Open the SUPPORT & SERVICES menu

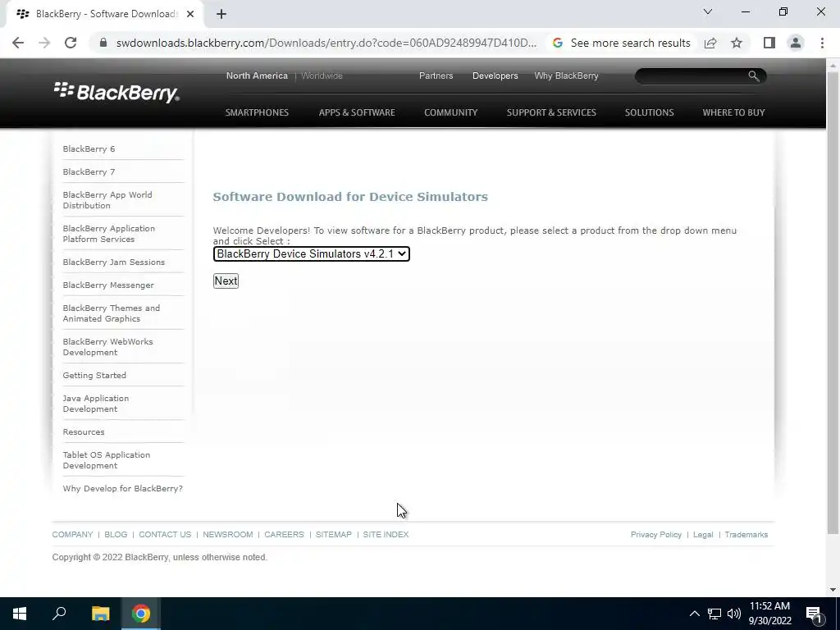(x=551, y=112)
